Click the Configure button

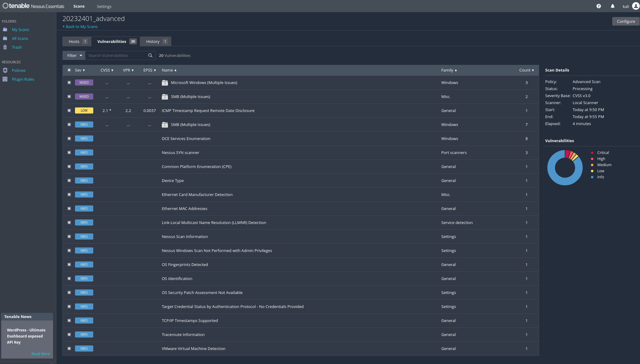coord(626,21)
